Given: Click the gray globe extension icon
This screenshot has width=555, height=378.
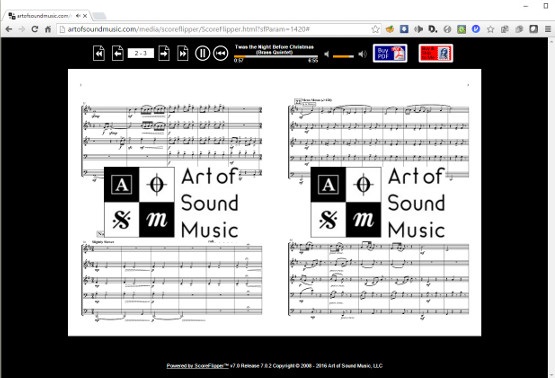Looking at the screenshot, I should click(447, 29).
